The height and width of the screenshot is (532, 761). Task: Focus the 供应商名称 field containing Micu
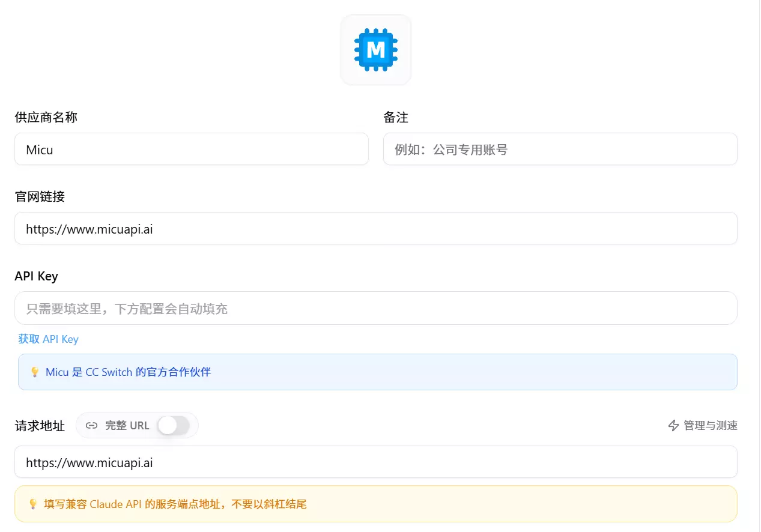[192, 149]
